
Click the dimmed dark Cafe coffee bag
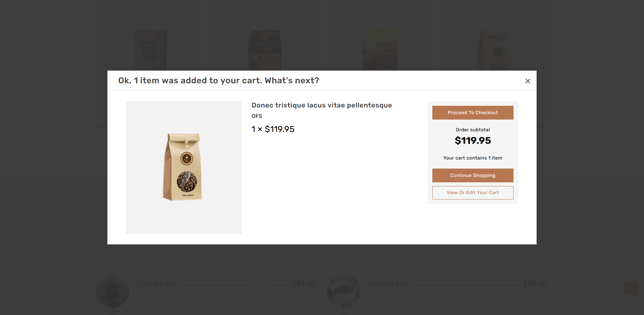coord(265,50)
